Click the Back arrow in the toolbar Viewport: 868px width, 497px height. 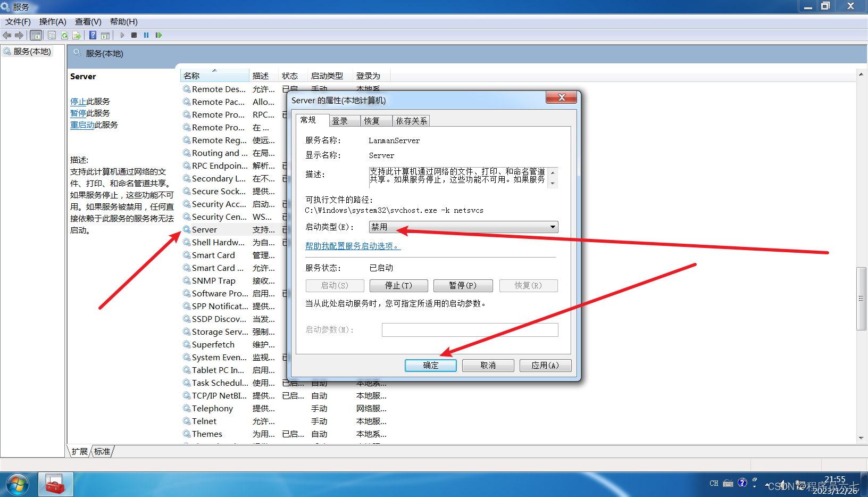(7, 35)
